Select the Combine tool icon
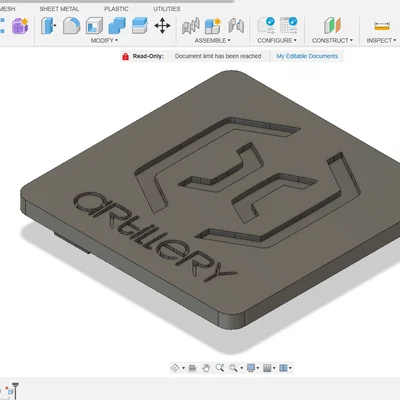Image resolution: width=400 pixels, height=400 pixels. 117,26
